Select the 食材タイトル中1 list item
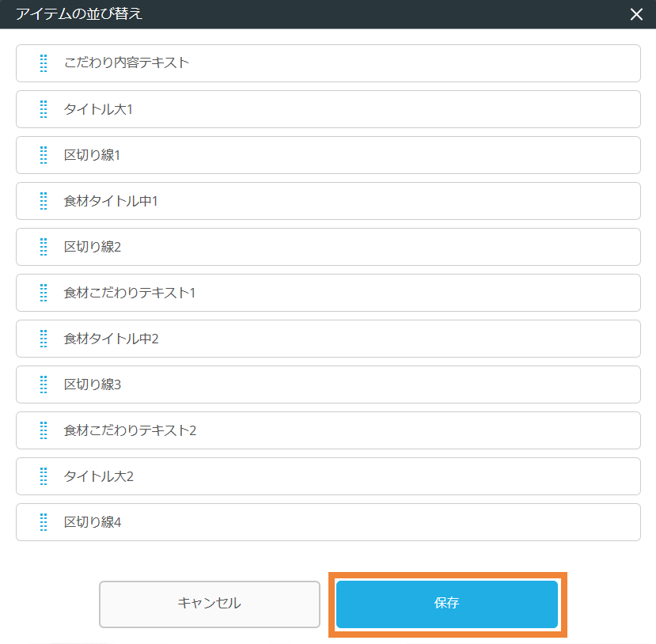The image size is (656, 644). (x=328, y=201)
